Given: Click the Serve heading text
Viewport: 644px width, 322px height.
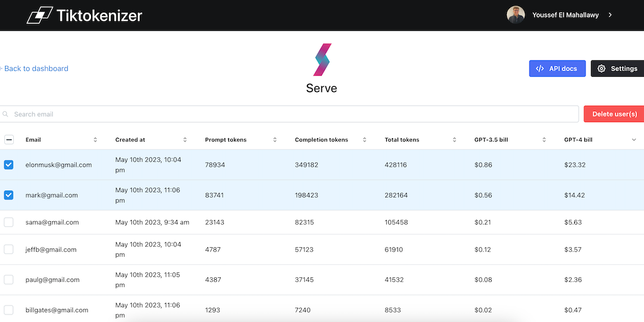Looking at the screenshot, I should click(x=321, y=88).
